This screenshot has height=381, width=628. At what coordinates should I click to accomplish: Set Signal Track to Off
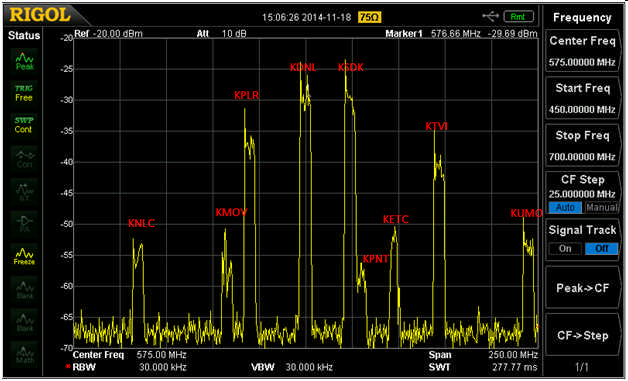(x=601, y=248)
